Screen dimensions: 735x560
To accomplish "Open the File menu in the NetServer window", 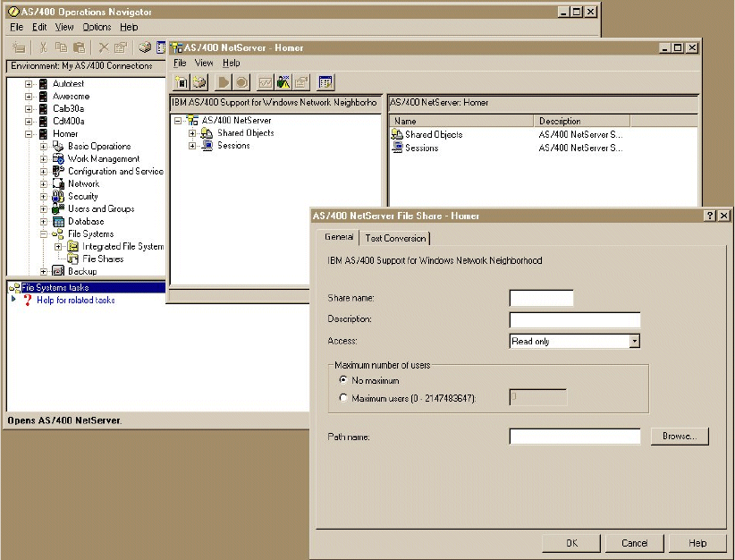I will [180, 63].
